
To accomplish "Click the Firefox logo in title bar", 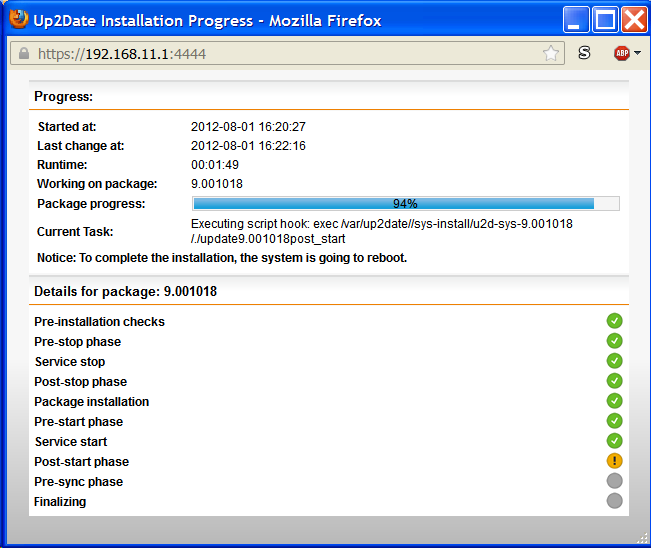I will 18,19.
